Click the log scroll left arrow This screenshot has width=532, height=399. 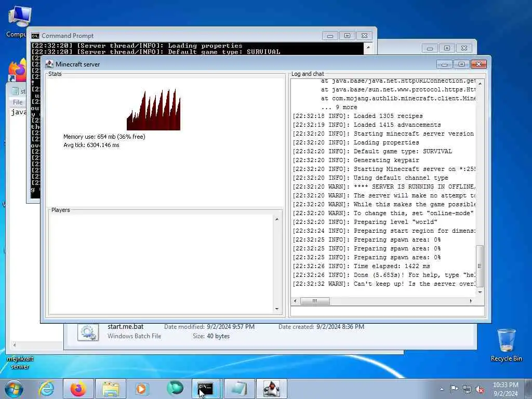295,301
